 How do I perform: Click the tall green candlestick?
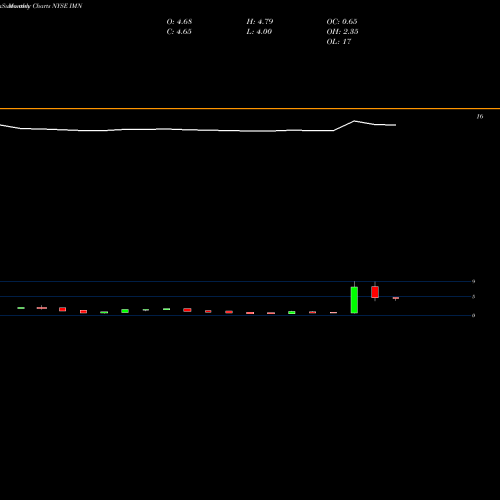pyautogui.click(x=354, y=300)
